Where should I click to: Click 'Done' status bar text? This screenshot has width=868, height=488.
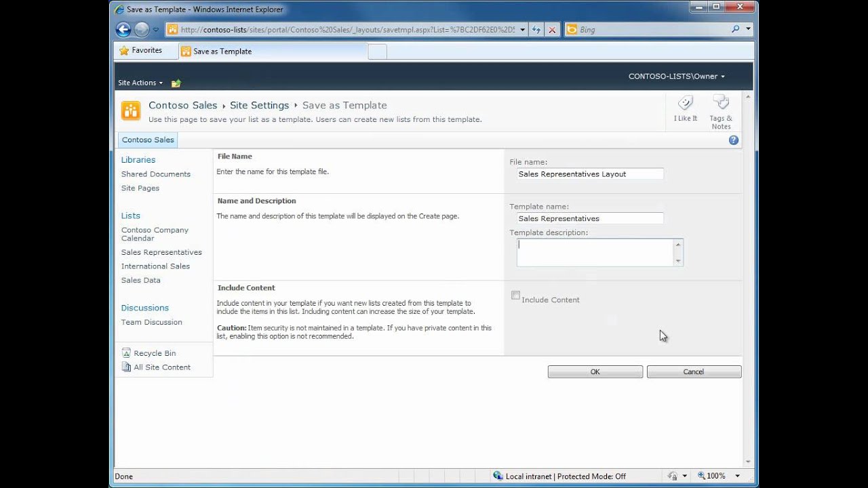pyautogui.click(x=124, y=476)
